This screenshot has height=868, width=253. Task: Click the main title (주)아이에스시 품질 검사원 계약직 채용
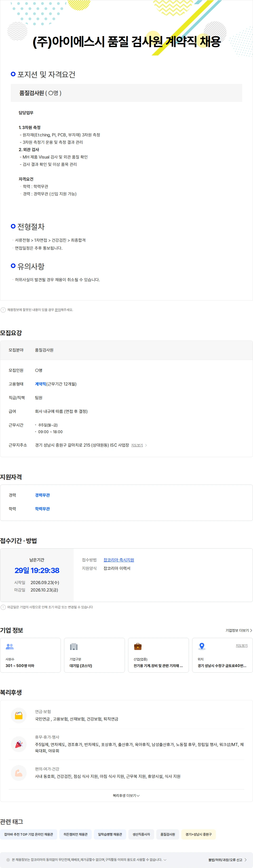(x=126, y=41)
